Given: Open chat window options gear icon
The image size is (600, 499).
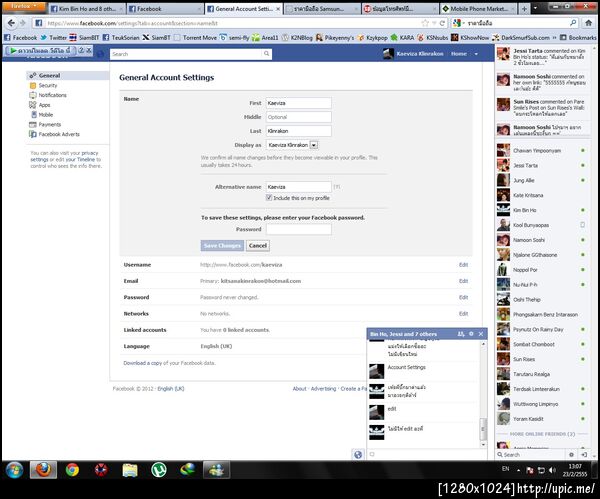Looking at the screenshot, I should 471,334.
